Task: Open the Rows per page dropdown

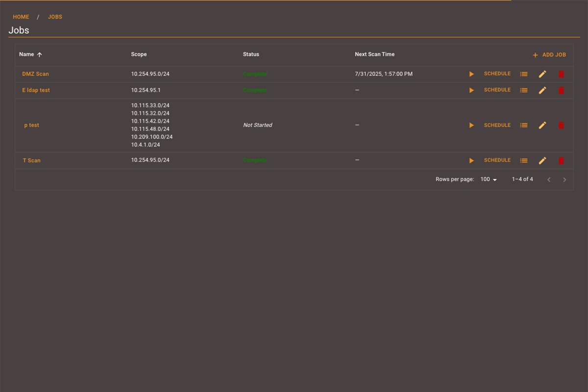Action: tap(489, 179)
